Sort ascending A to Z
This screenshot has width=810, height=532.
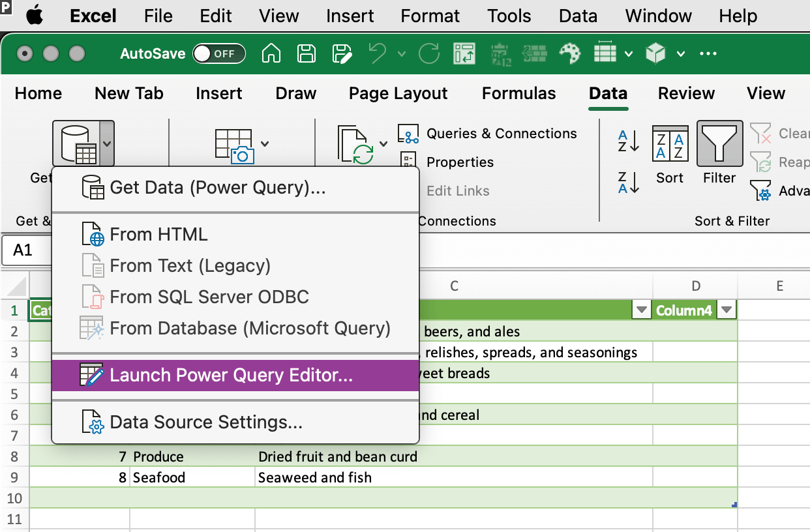629,140
